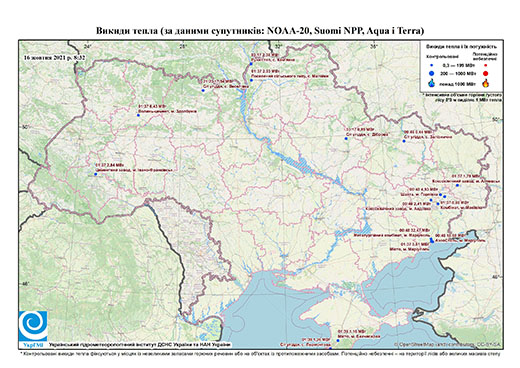
Task: Click the small blue dot in legend
Action: [x=432, y=66]
